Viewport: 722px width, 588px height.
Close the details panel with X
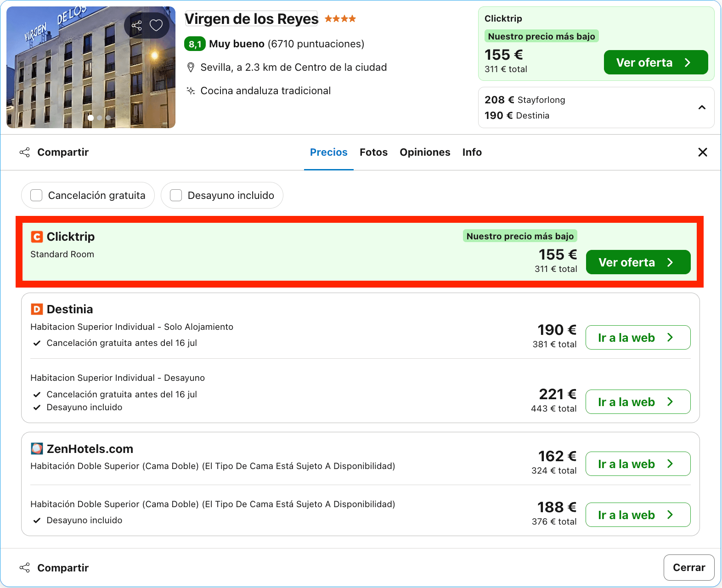702,152
